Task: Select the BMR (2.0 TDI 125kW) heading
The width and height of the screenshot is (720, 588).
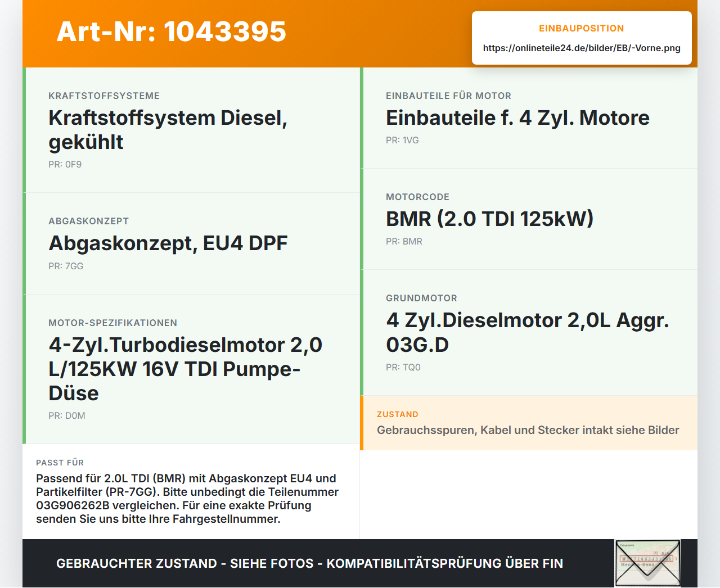Action: (x=490, y=219)
